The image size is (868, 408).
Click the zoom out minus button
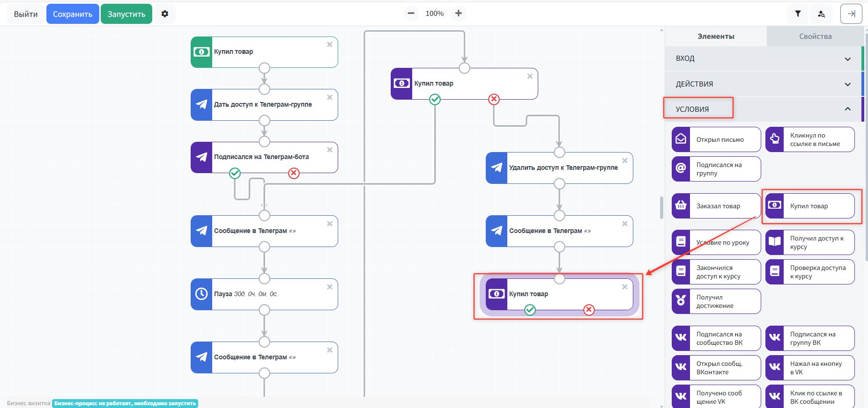(411, 14)
